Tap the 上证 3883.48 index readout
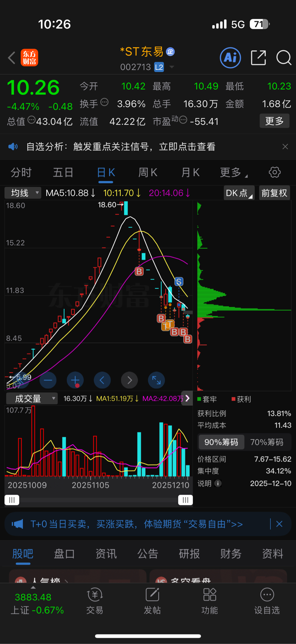This screenshot has height=644, width=296. (33, 597)
